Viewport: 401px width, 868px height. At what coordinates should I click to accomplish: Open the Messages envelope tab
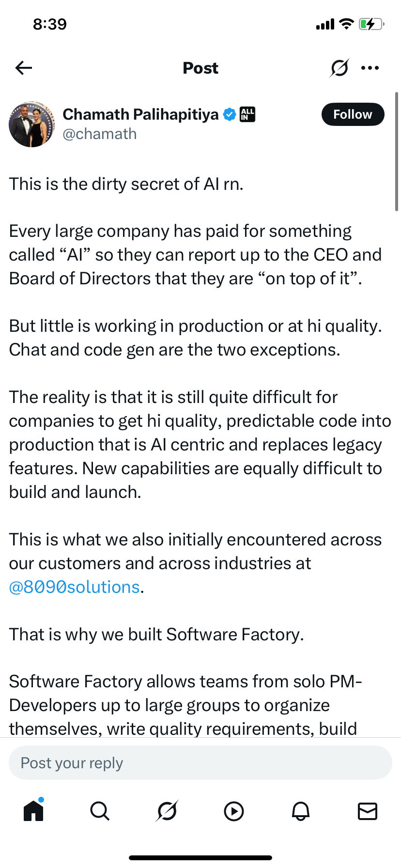[368, 811]
